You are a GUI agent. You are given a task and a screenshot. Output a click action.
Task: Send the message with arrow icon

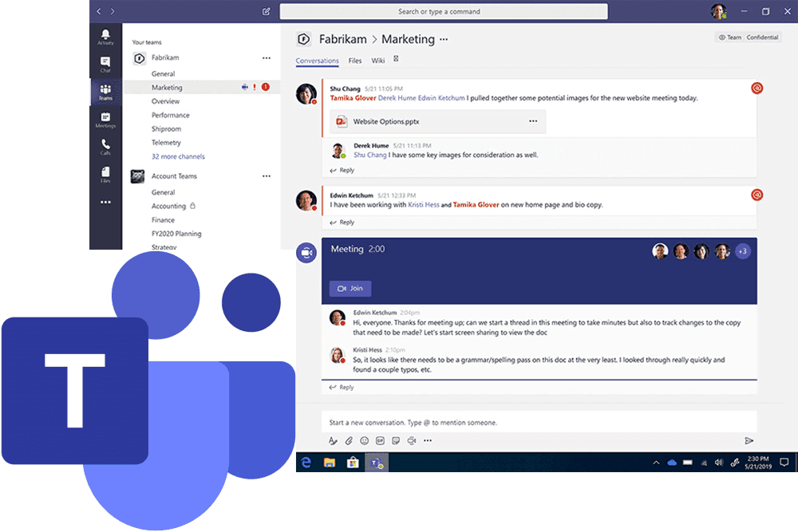click(x=749, y=440)
